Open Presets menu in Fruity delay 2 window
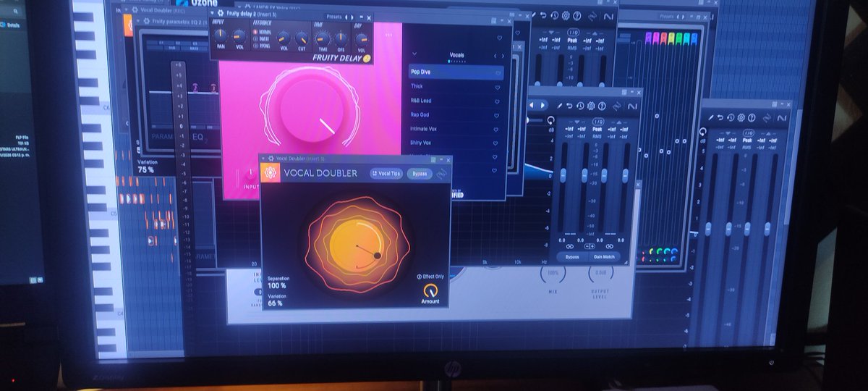This screenshot has width=868, height=391. coord(333,17)
